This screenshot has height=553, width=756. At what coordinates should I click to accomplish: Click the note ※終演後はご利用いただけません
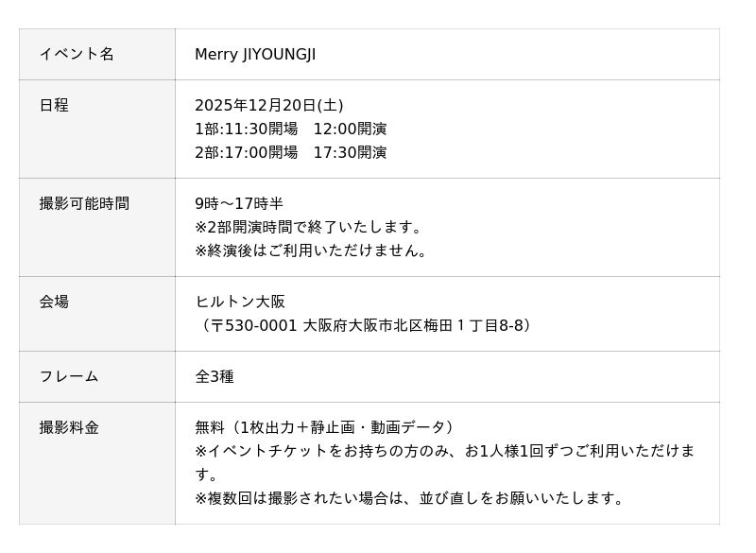point(313,251)
